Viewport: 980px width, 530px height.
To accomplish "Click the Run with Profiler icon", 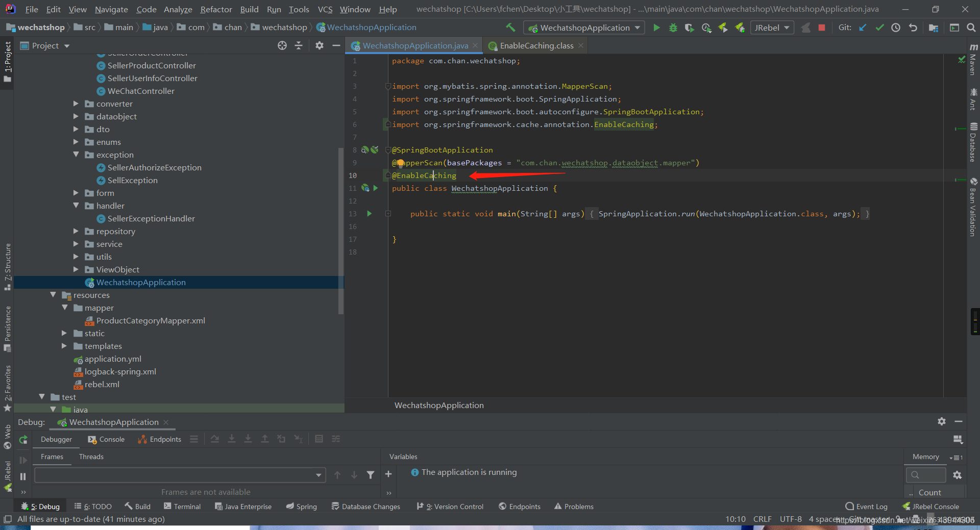I will click(706, 28).
